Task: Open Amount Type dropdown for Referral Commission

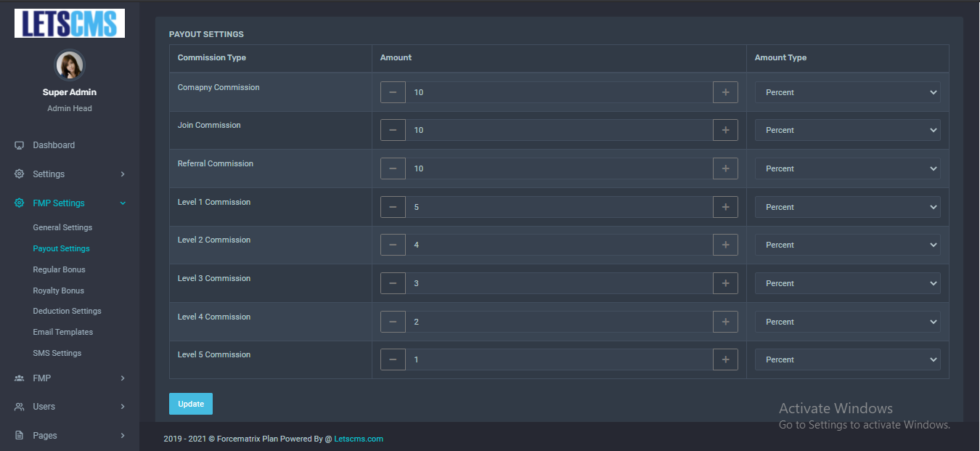Action: [847, 168]
